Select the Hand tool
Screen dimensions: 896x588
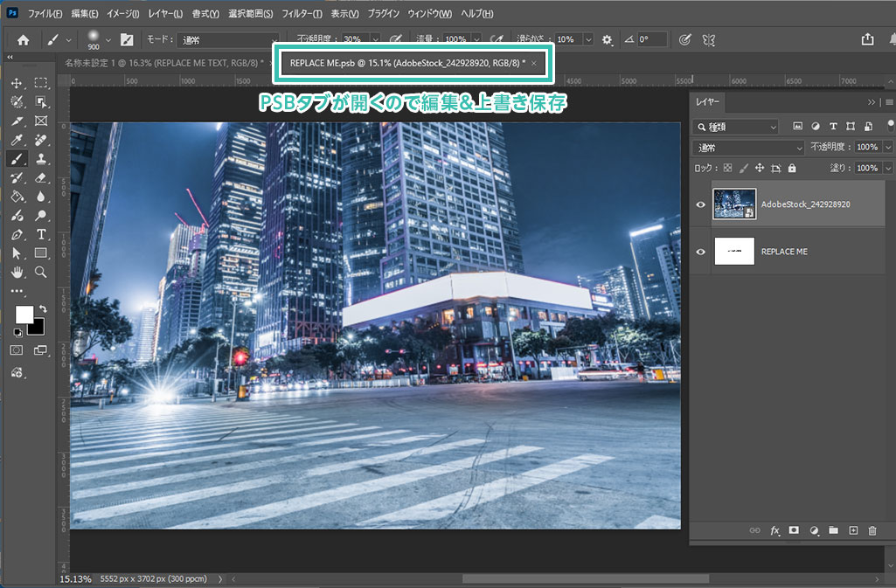(16, 273)
